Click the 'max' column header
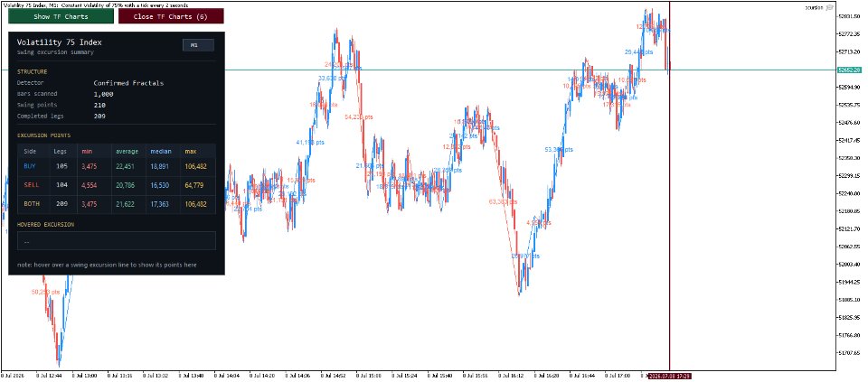This screenshot has width=868, height=382. (x=191, y=152)
